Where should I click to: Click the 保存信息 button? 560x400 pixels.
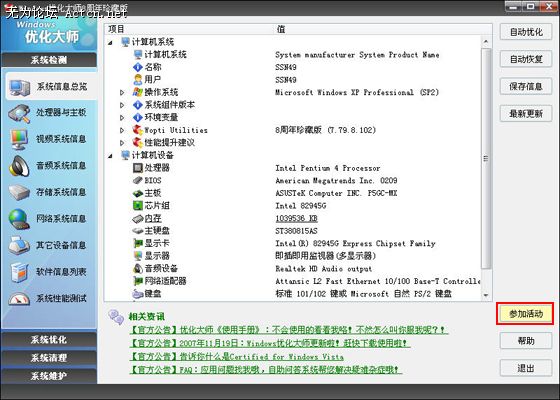526,86
